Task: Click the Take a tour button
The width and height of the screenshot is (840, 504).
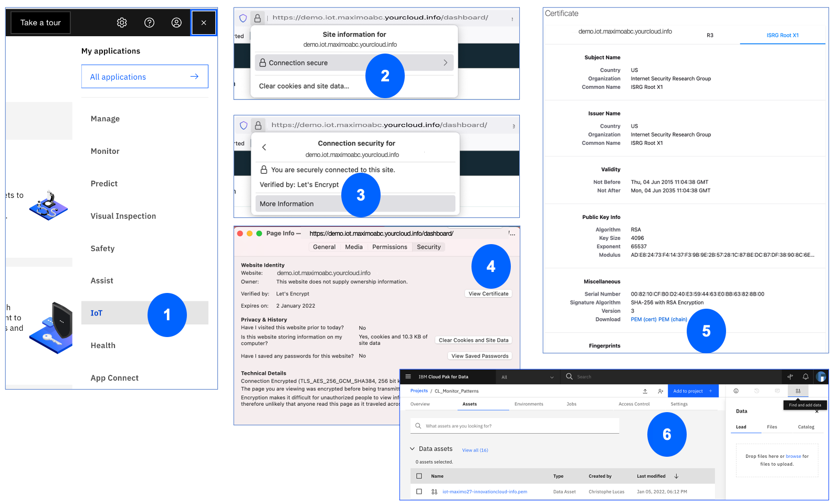Action: click(40, 23)
